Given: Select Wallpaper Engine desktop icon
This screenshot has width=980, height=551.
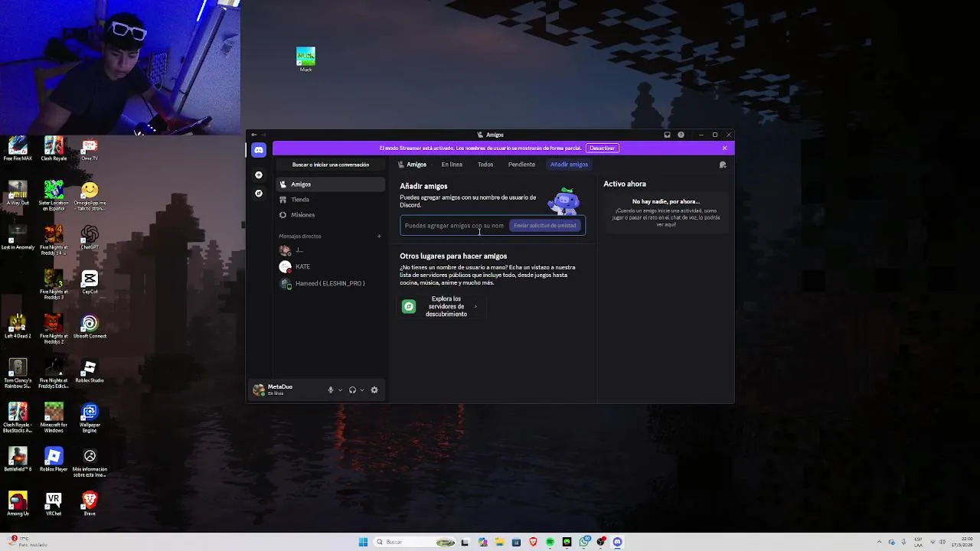Looking at the screenshot, I should (90, 417).
